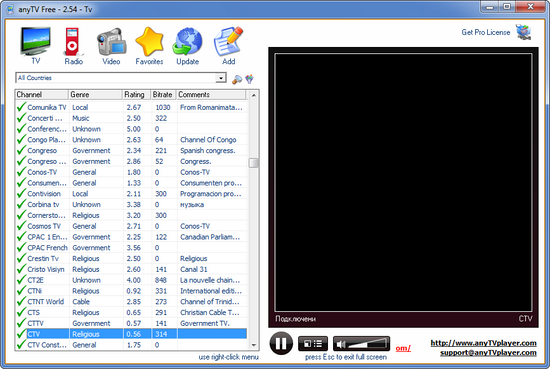Click the 848 bitrate value
The width and height of the screenshot is (550, 369).
click(161, 280)
